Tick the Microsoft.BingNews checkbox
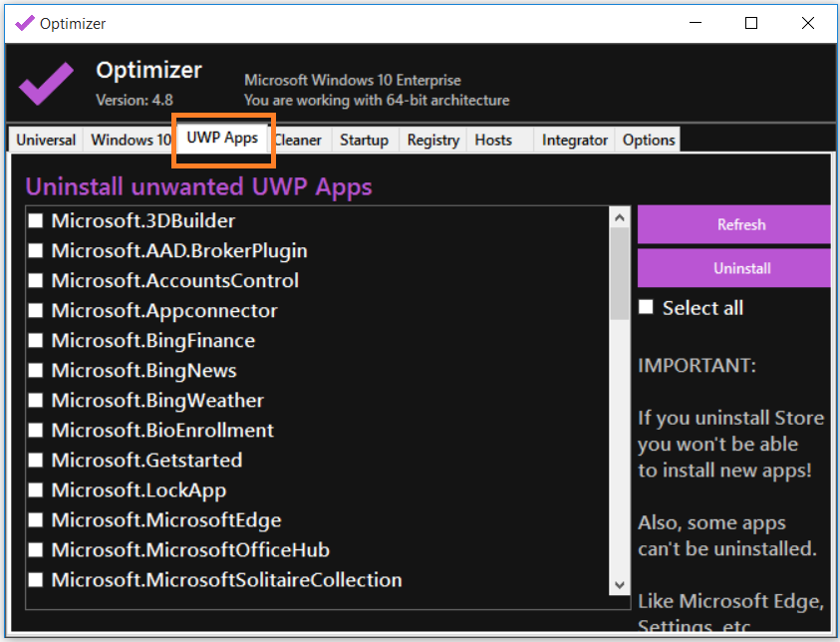This screenshot has height=642, width=840. point(36,371)
